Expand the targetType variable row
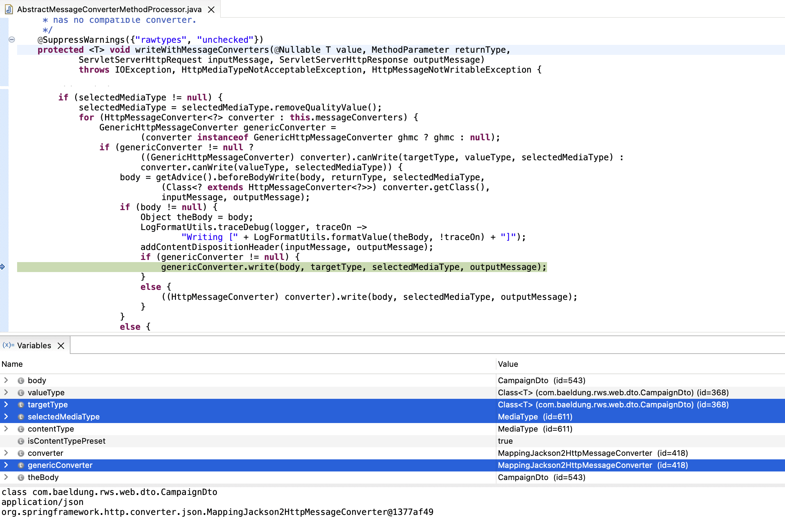Screen dimensions: 785x532 point(6,405)
